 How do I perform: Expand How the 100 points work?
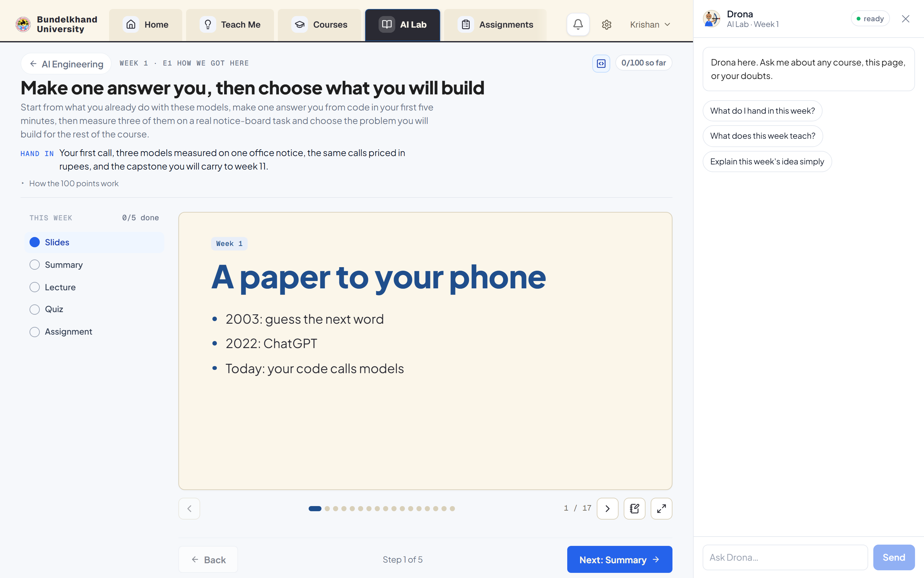(70, 183)
